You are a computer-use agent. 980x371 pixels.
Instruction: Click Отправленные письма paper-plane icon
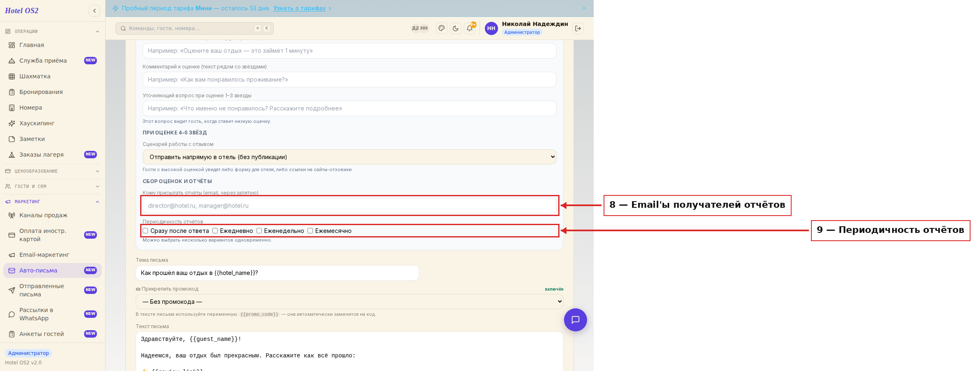click(12, 290)
